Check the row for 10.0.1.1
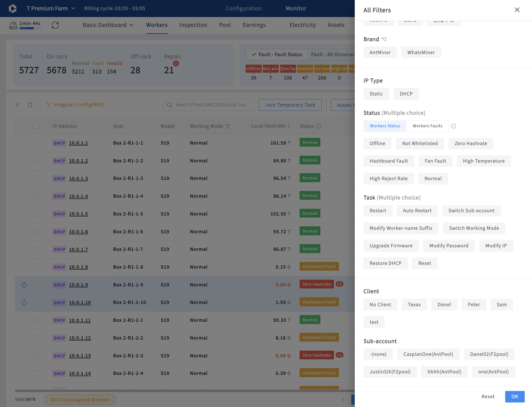 [x=35, y=143]
